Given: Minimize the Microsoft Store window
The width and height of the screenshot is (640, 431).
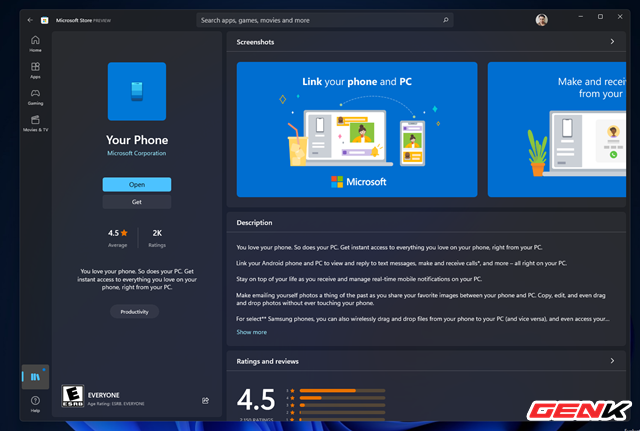Looking at the screenshot, I should (x=580, y=17).
